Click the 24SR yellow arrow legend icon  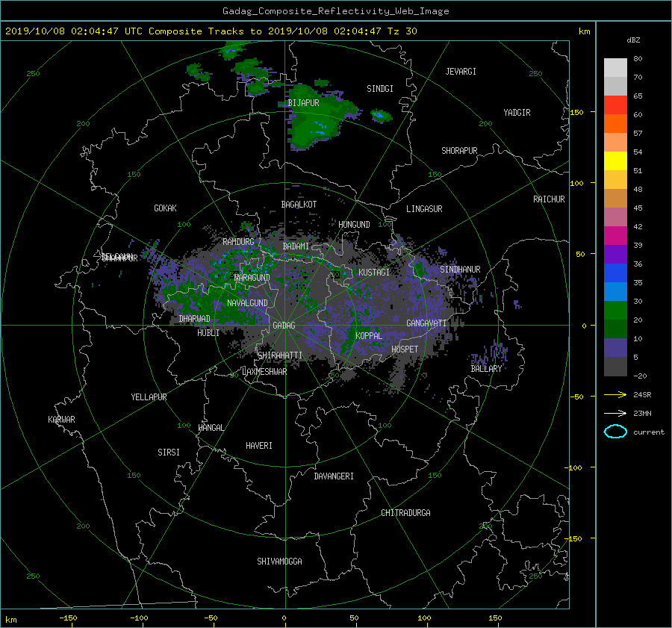(615, 394)
